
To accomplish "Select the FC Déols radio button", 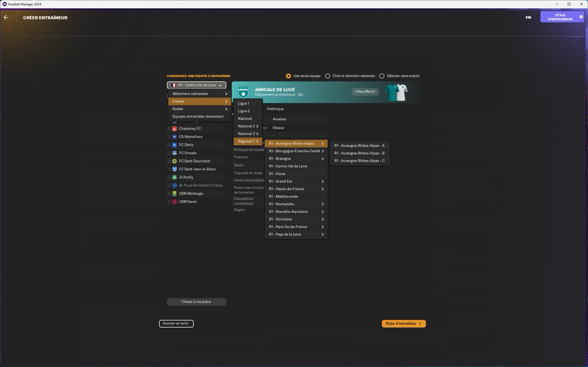I will pyautogui.click(x=169, y=145).
